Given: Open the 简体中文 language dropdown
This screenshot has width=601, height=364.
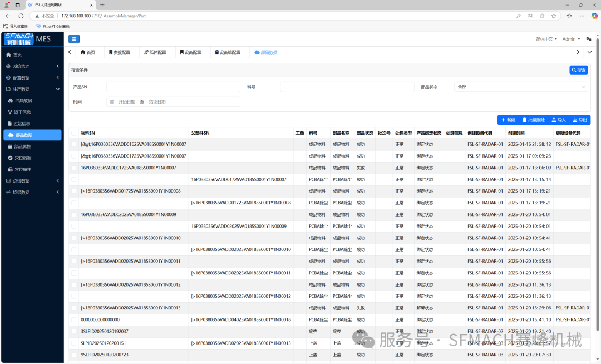Looking at the screenshot, I should click(546, 39).
